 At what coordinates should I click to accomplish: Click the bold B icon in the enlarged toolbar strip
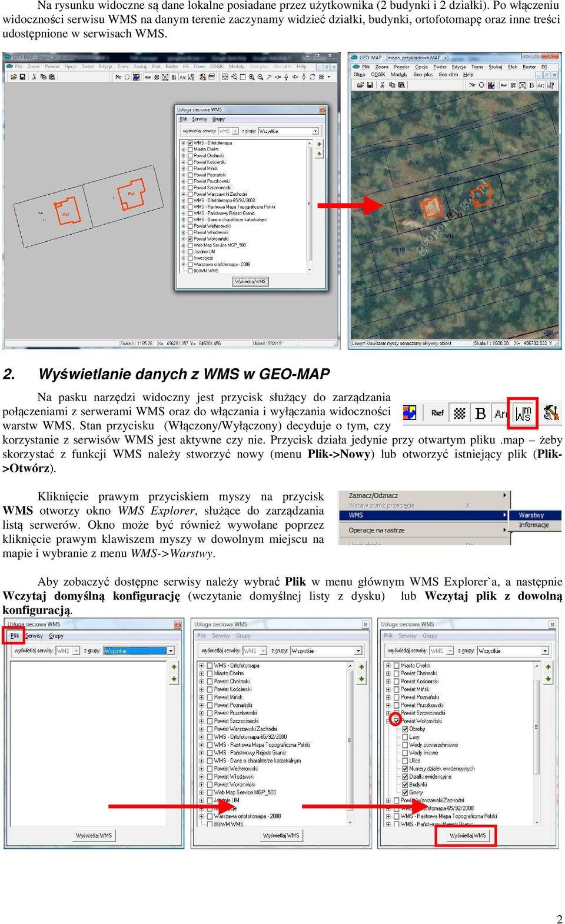(x=480, y=413)
